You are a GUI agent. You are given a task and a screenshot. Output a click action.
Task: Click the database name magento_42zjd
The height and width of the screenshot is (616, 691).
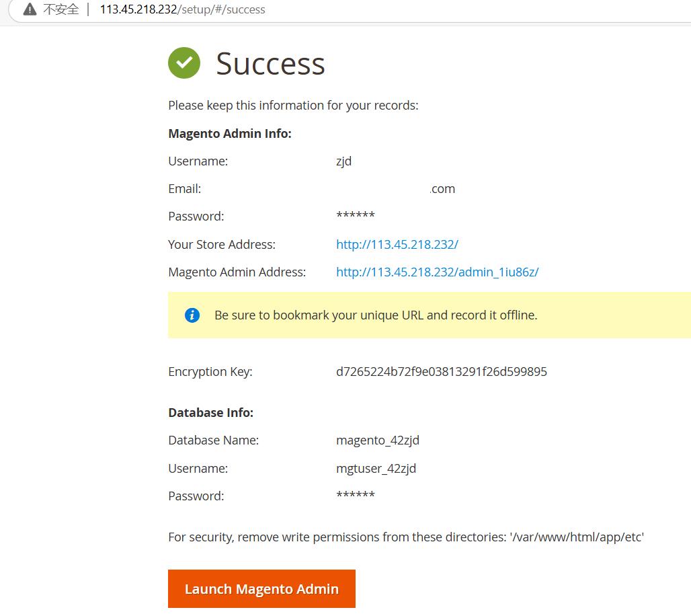pyautogui.click(x=378, y=440)
